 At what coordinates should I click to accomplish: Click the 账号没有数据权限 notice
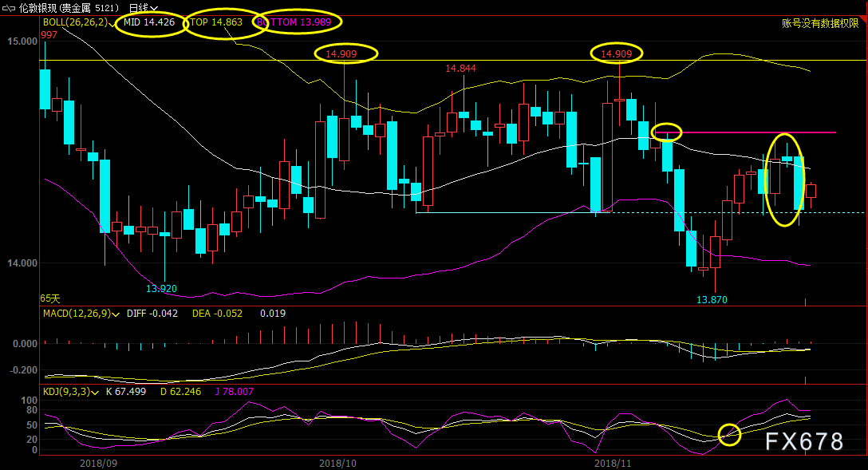[x=820, y=22]
